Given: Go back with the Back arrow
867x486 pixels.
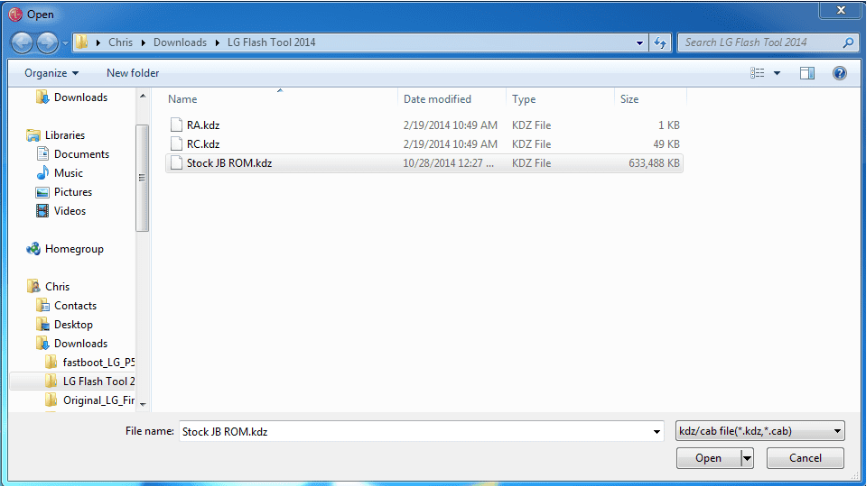Looking at the screenshot, I should 22,43.
